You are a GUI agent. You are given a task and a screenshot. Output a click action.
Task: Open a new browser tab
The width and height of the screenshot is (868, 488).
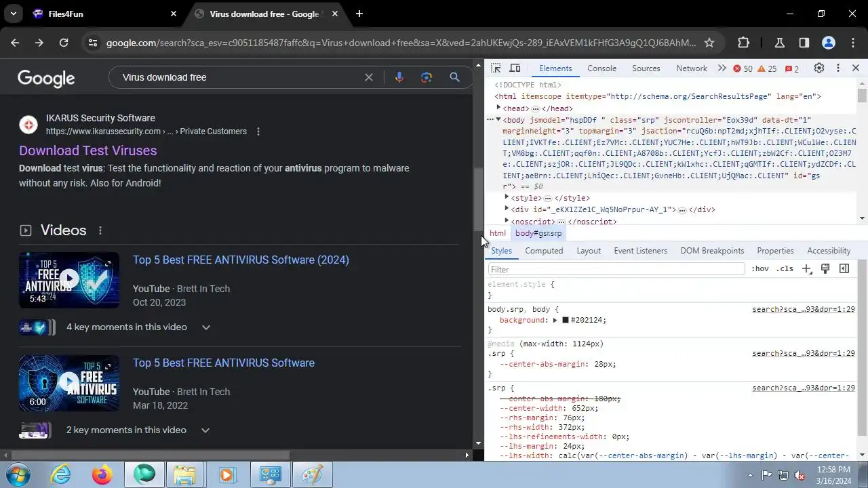[359, 14]
